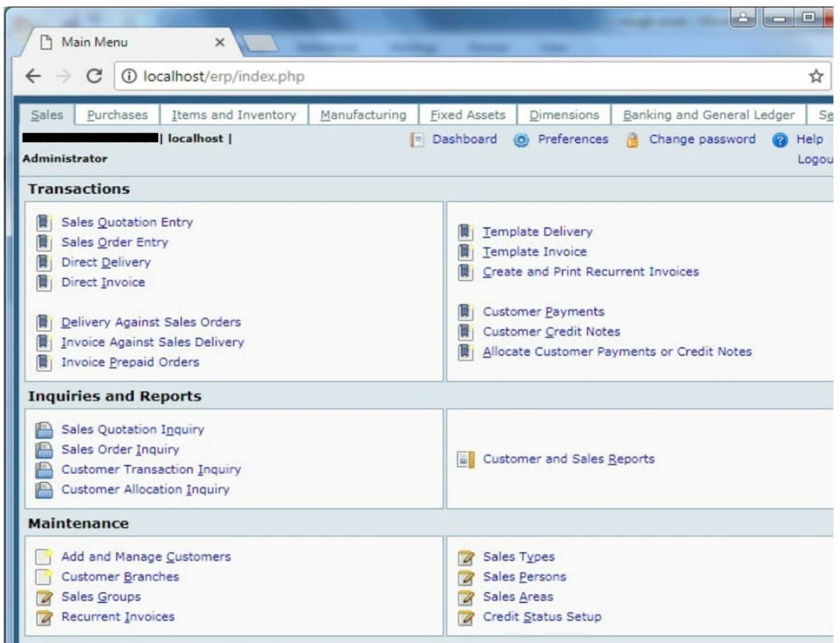Image resolution: width=840 pixels, height=643 pixels.
Task: Click the Add and Manage Customers page icon
Action: (x=44, y=557)
